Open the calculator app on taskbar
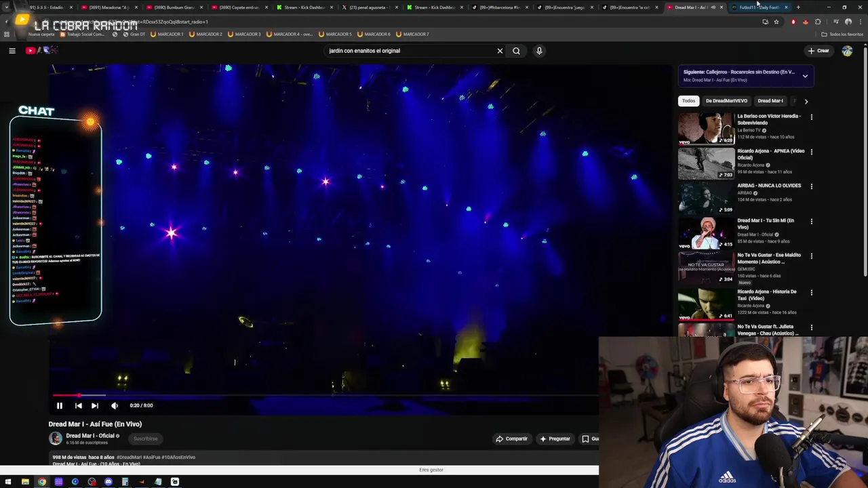 tap(125, 482)
